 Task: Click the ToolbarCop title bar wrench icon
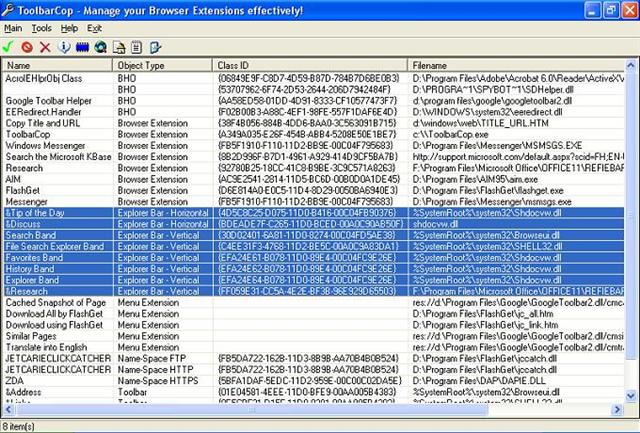pyautogui.click(x=7, y=10)
